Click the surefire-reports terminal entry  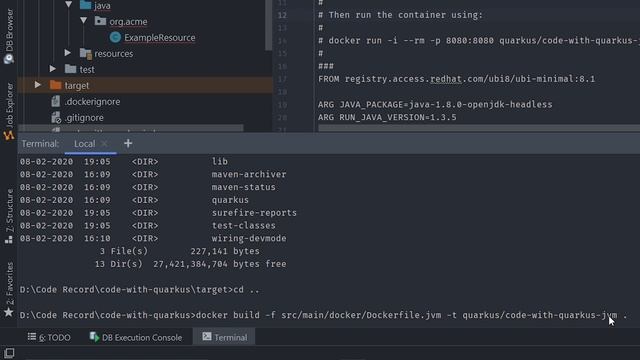click(254, 213)
